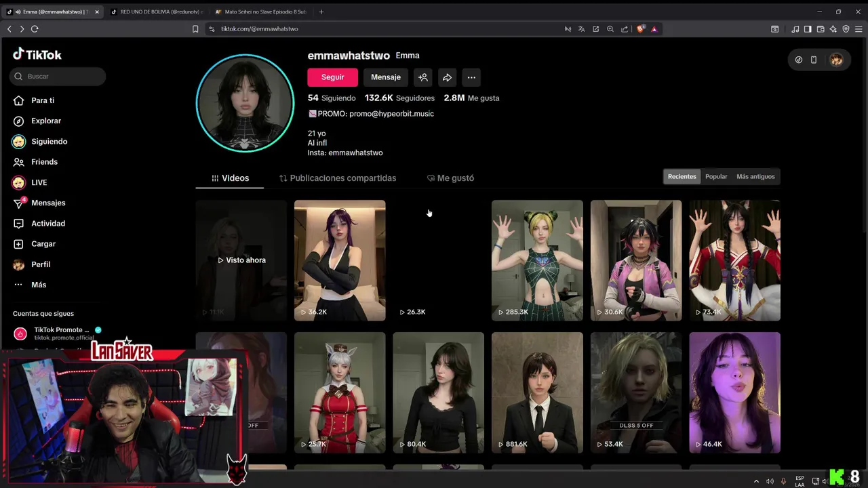868x488 pixels.
Task: Open the 54 Siguiendo list
Action: tap(332, 98)
